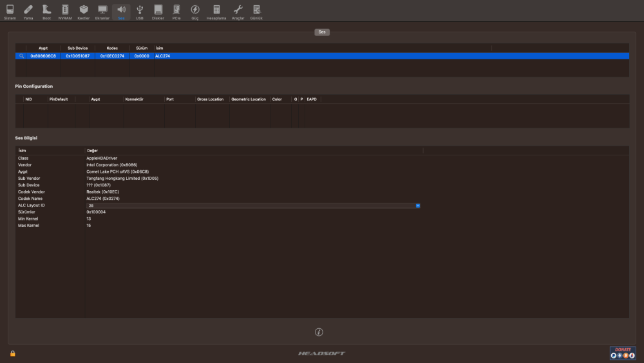Select the 0x1D051087 sub device cell
The image size is (644, 363).
click(78, 56)
